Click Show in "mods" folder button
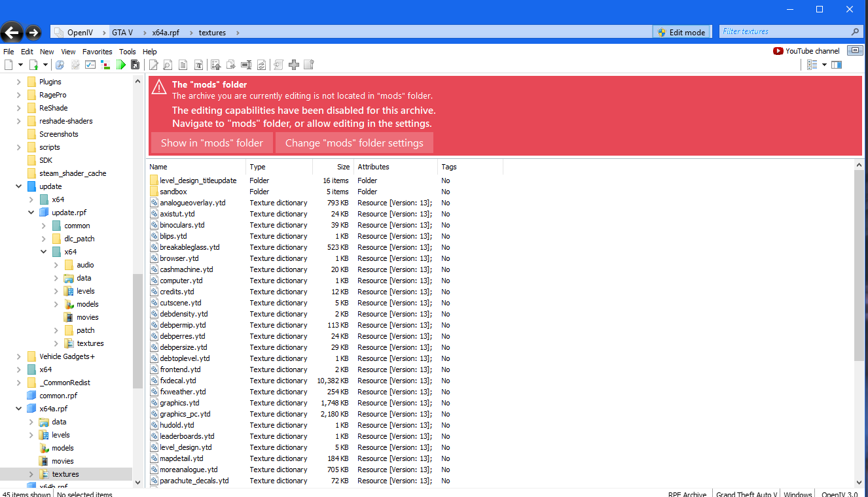Viewport: 868px width, 497px height. tap(212, 143)
